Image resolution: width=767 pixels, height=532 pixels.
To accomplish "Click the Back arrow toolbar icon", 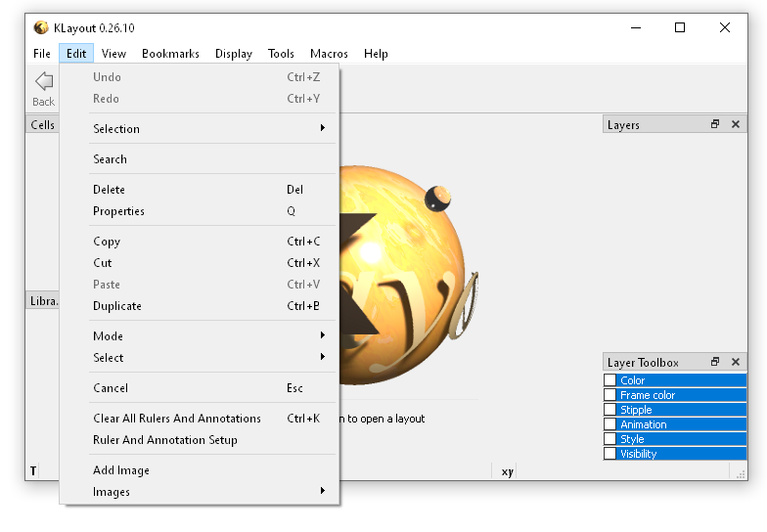I will click(43, 81).
